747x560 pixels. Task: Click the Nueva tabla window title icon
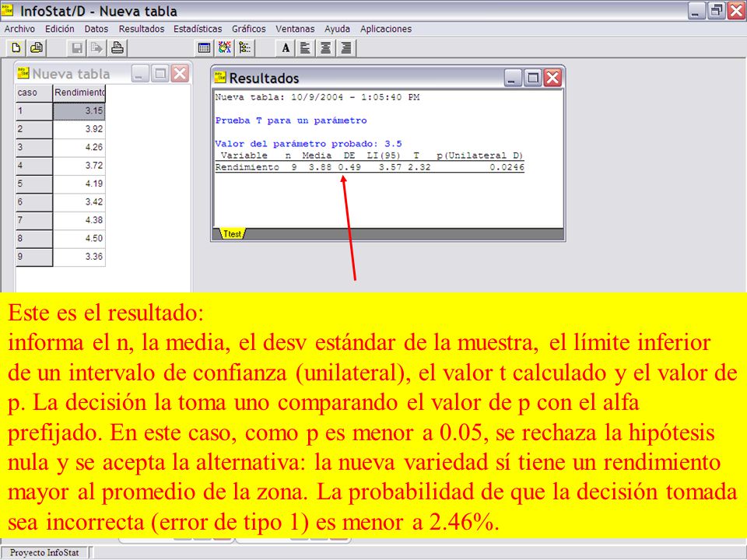pyautogui.click(x=23, y=73)
